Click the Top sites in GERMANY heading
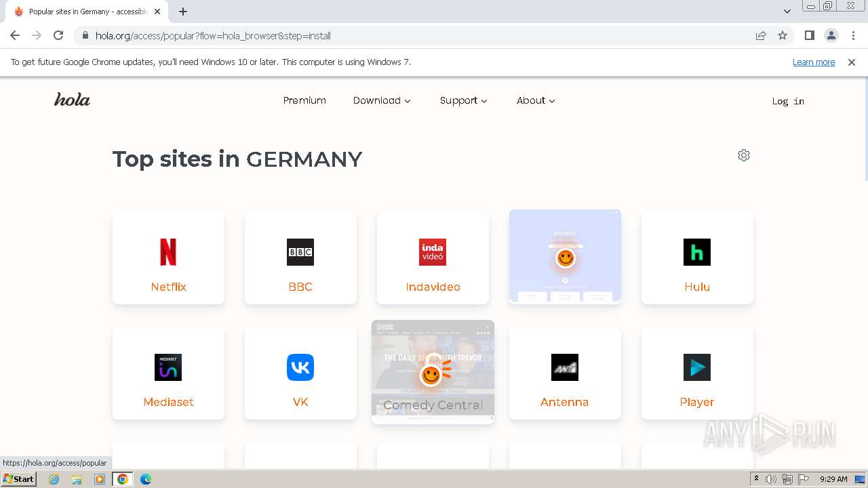Viewport: 868px width, 488px height. coord(237,159)
